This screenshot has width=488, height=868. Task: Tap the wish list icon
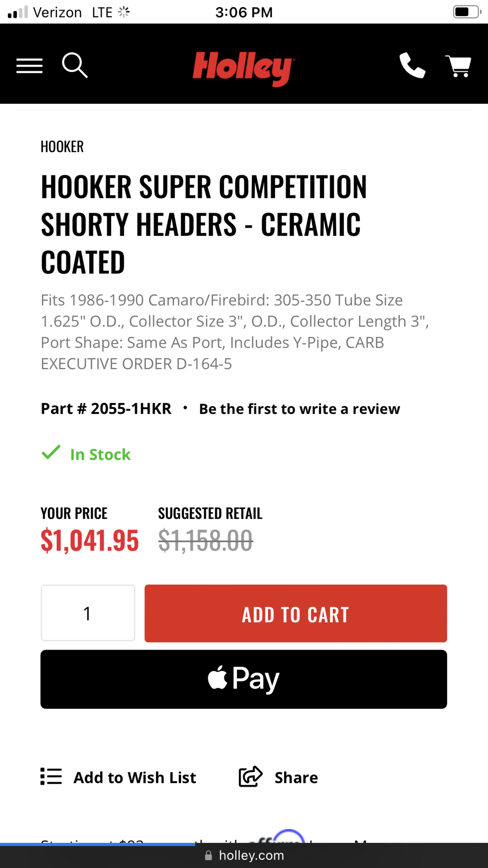pyautogui.click(x=51, y=776)
